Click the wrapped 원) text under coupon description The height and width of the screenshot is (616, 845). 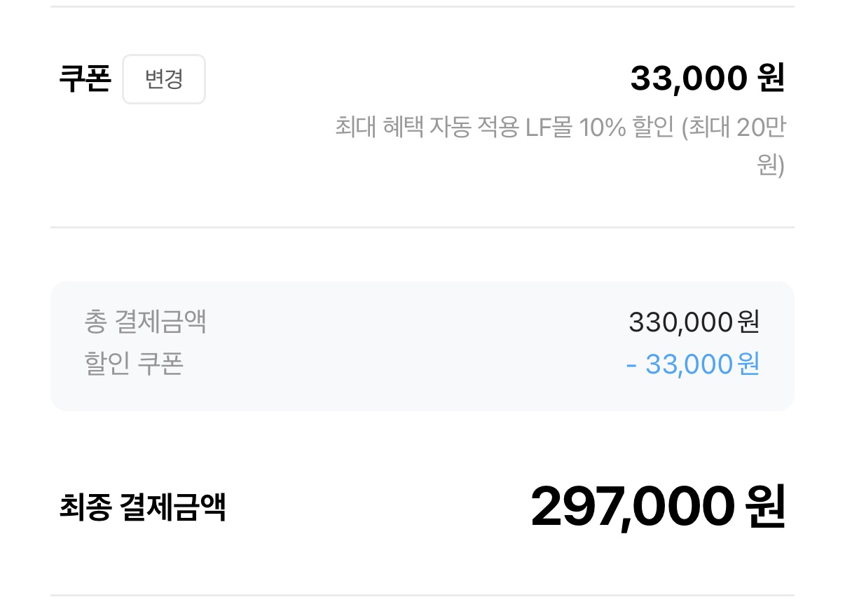(x=770, y=166)
